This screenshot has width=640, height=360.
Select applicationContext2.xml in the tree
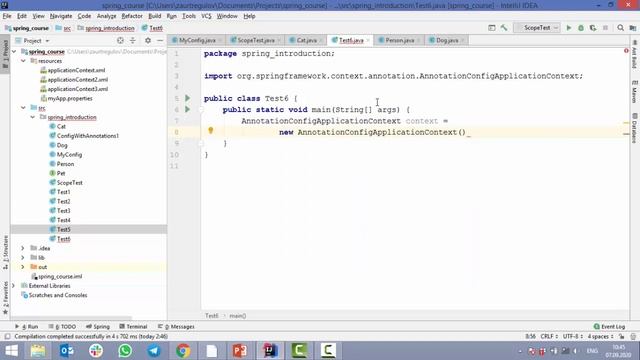(78, 80)
